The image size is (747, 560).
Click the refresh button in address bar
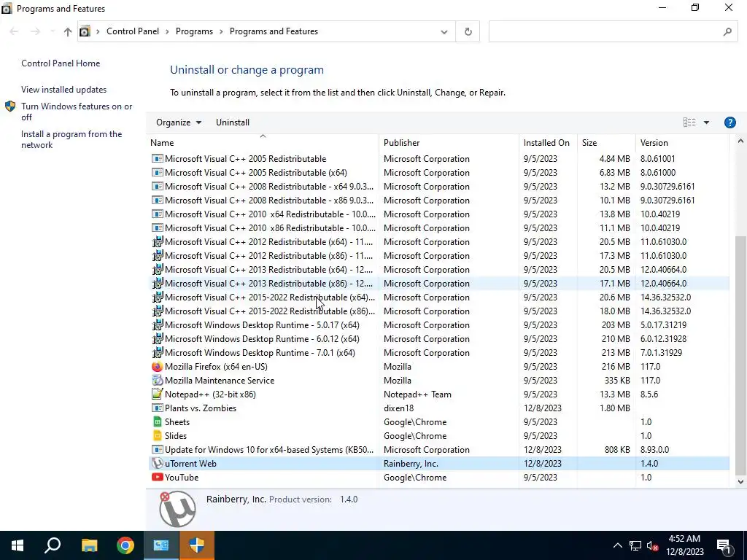click(468, 31)
